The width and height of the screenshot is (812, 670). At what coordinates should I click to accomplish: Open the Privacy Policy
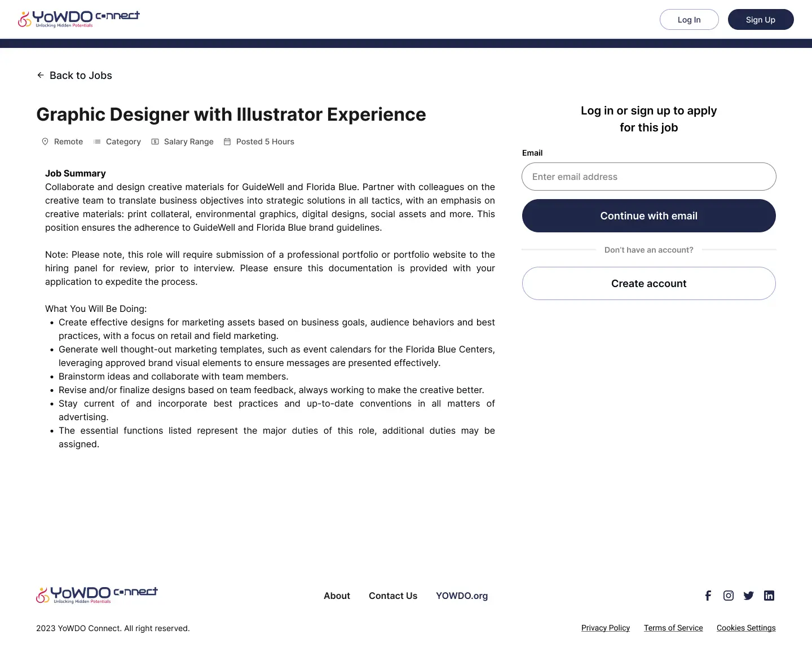pyautogui.click(x=606, y=628)
